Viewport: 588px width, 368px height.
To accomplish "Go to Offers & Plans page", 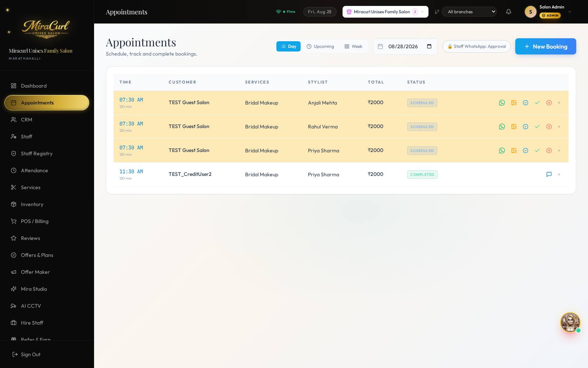I will 47,255.
